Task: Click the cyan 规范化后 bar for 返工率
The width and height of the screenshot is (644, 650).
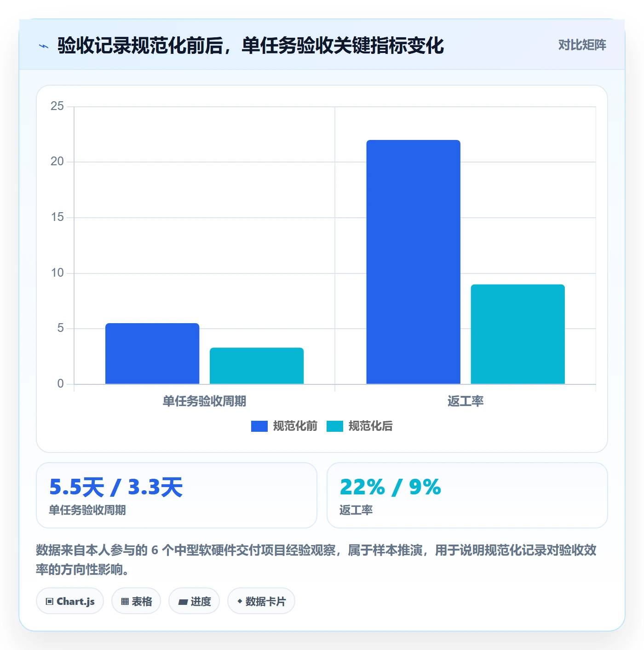Action: point(517,334)
